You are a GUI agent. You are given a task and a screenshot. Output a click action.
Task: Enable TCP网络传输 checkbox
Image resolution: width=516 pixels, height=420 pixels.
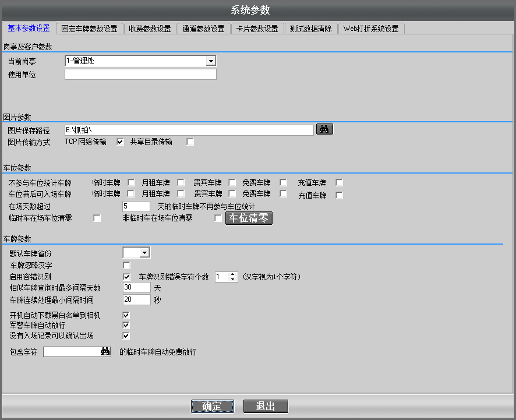coord(121,142)
